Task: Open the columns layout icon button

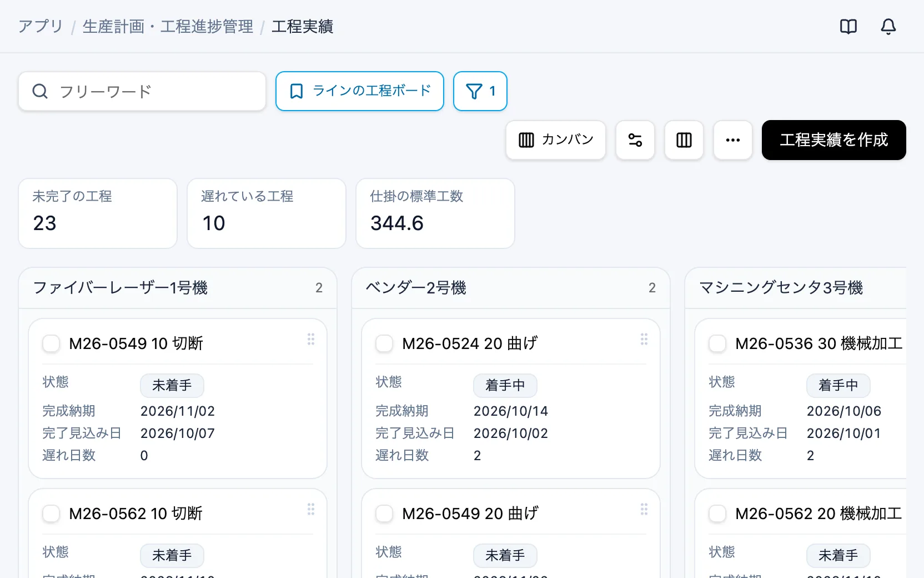Action: coord(684,140)
